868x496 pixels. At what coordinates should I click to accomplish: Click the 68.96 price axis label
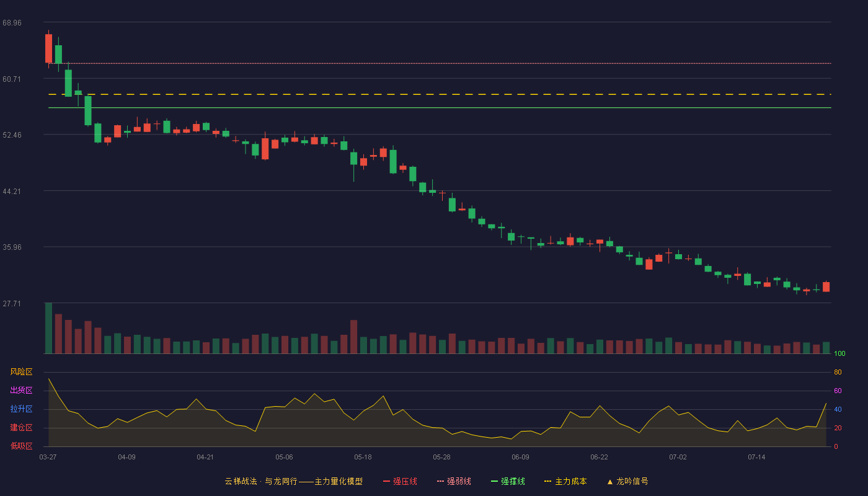(x=12, y=23)
